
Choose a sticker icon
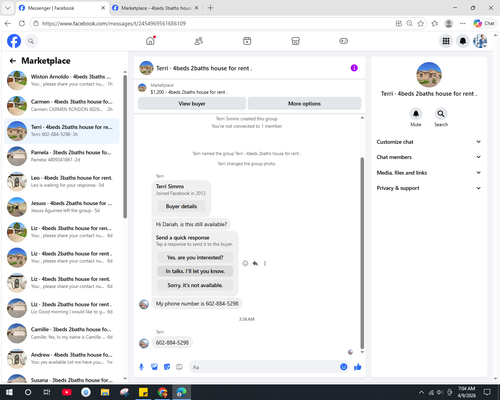click(167, 367)
